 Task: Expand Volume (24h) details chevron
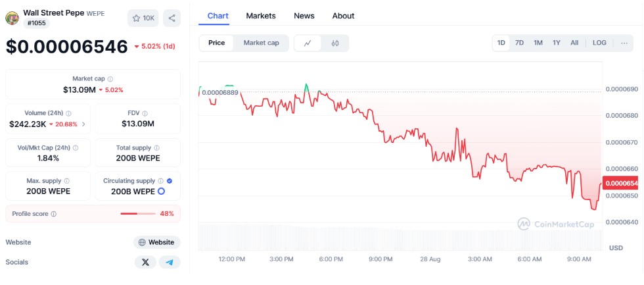[84, 124]
